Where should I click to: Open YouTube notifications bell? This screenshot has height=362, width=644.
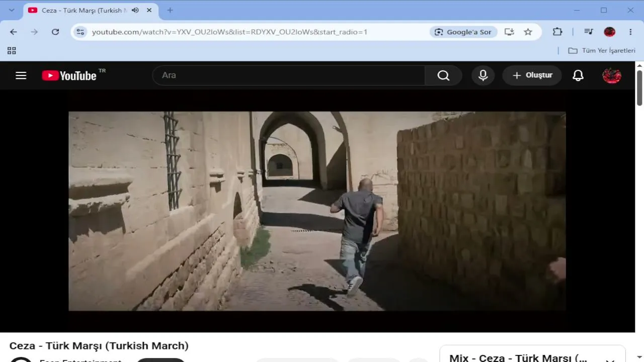tap(578, 75)
